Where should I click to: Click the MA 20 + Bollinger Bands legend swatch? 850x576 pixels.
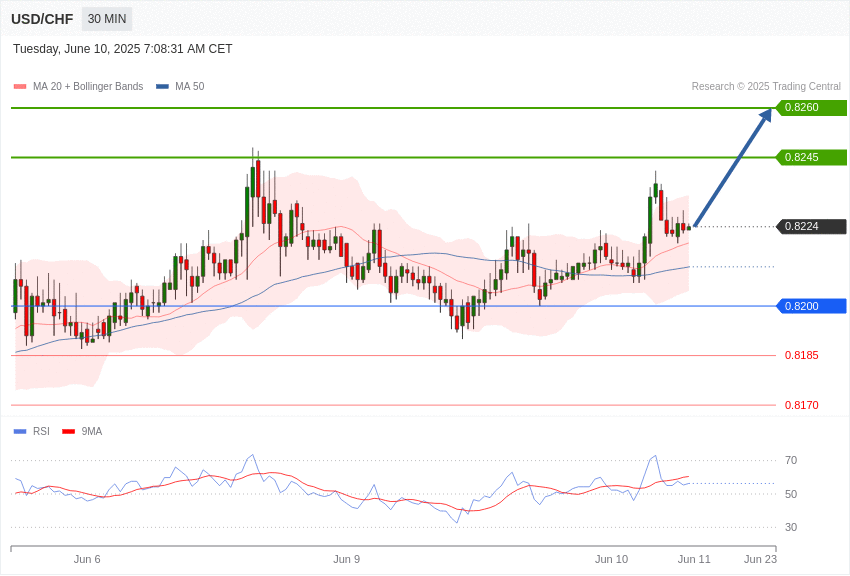20,87
